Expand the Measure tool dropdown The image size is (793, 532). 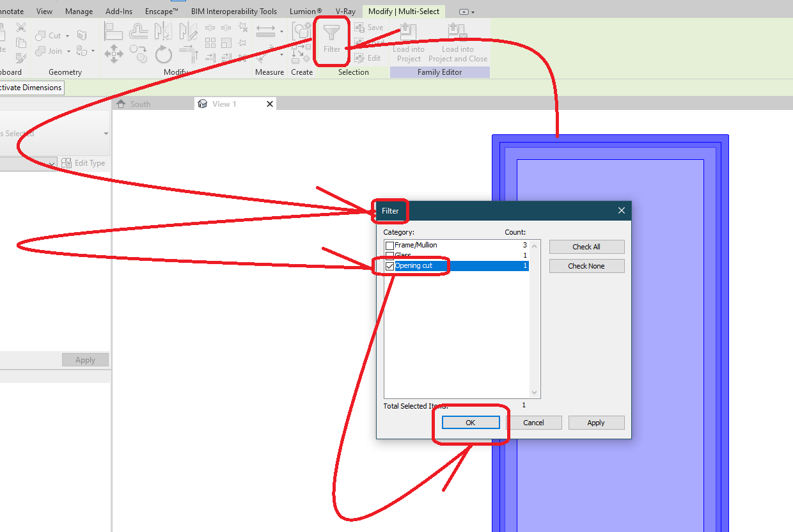click(x=281, y=31)
